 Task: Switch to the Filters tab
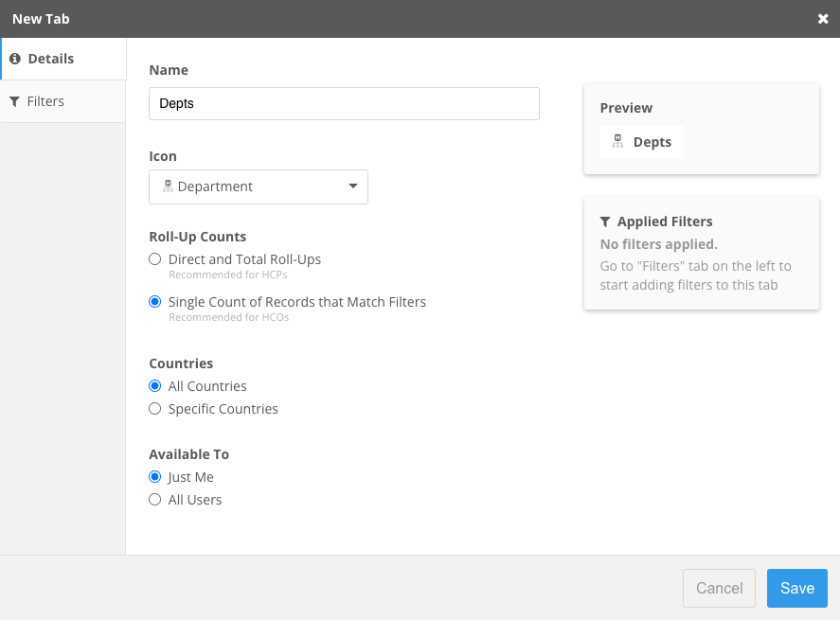(x=63, y=101)
